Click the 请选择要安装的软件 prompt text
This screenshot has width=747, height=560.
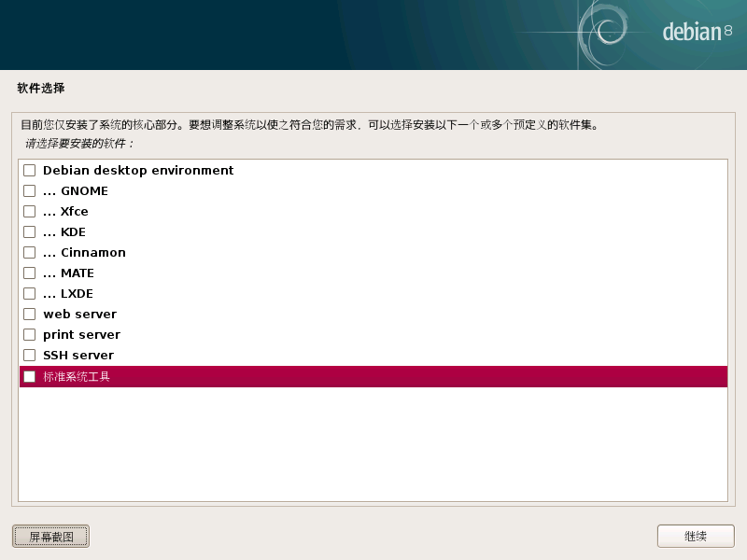click(x=79, y=144)
